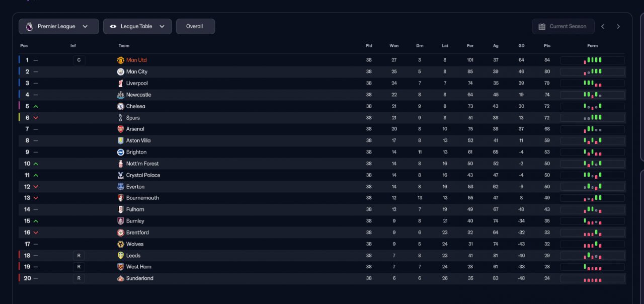Expand the League Table view dropdown
Screen dimensions: 644x304
(137, 27)
